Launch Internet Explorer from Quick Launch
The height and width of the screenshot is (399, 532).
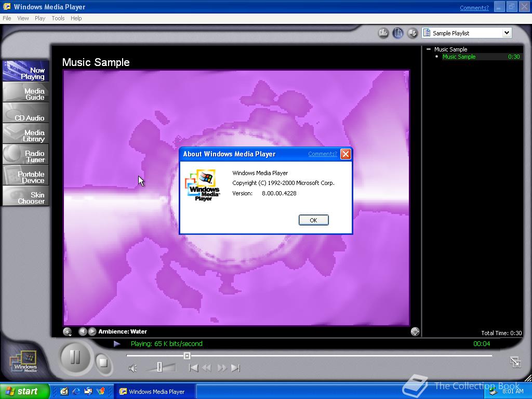pyautogui.click(x=76, y=391)
